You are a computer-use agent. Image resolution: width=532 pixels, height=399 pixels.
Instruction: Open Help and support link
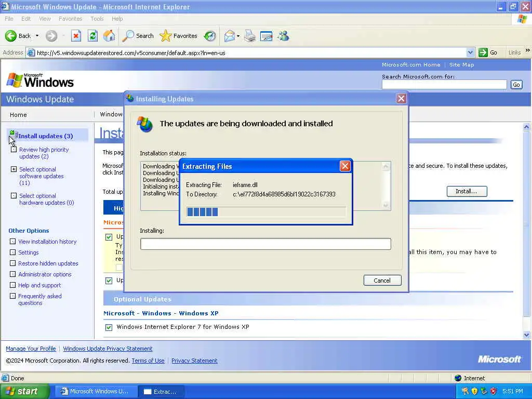pyautogui.click(x=39, y=285)
